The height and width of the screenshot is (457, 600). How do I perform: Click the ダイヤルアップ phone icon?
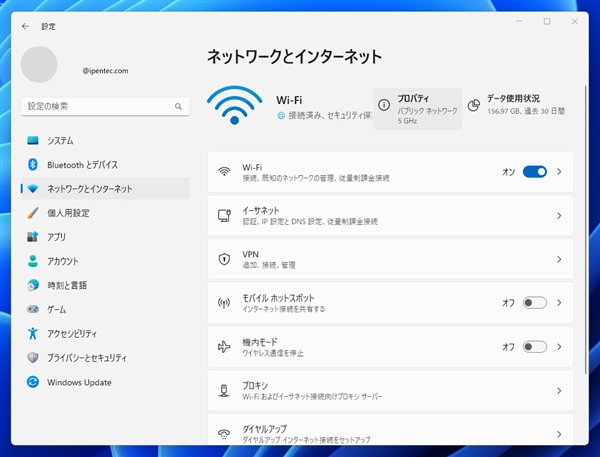(224, 434)
